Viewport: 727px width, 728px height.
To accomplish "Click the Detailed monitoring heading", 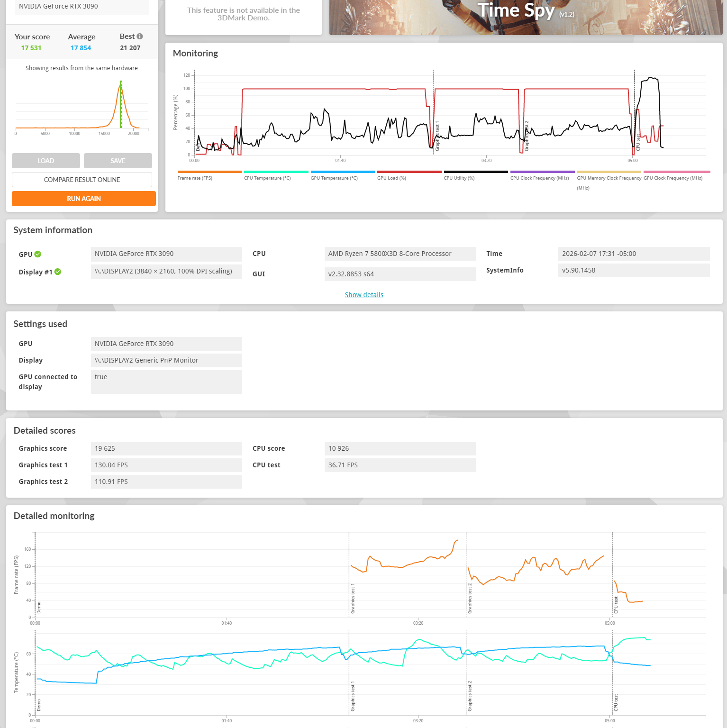I will [54, 516].
